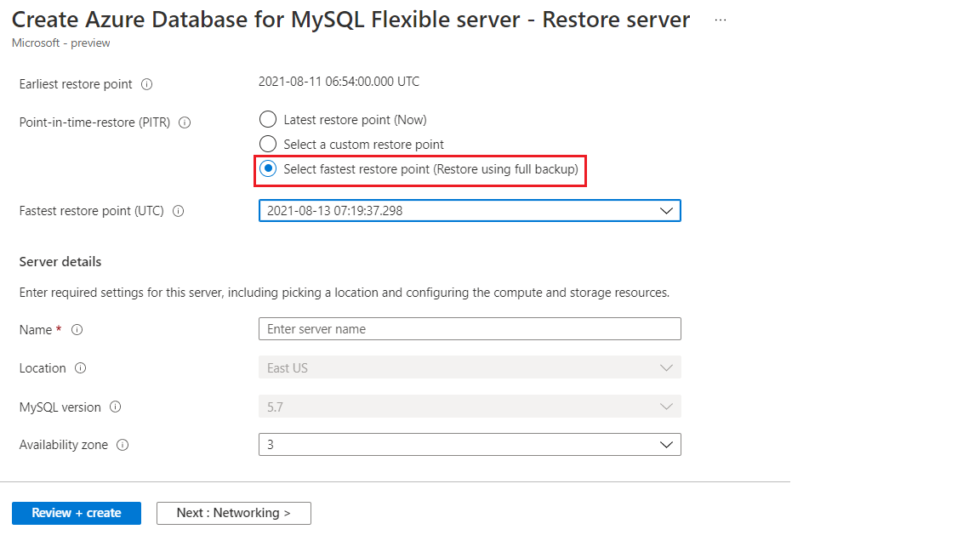The width and height of the screenshot is (980, 535).
Task: Select fastest restore point radio button
Action: pyautogui.click(x=268, y=168)
